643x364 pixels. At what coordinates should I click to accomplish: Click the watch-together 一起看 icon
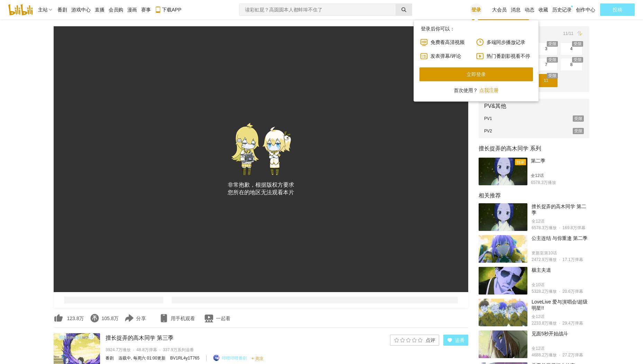pos(209,318)
